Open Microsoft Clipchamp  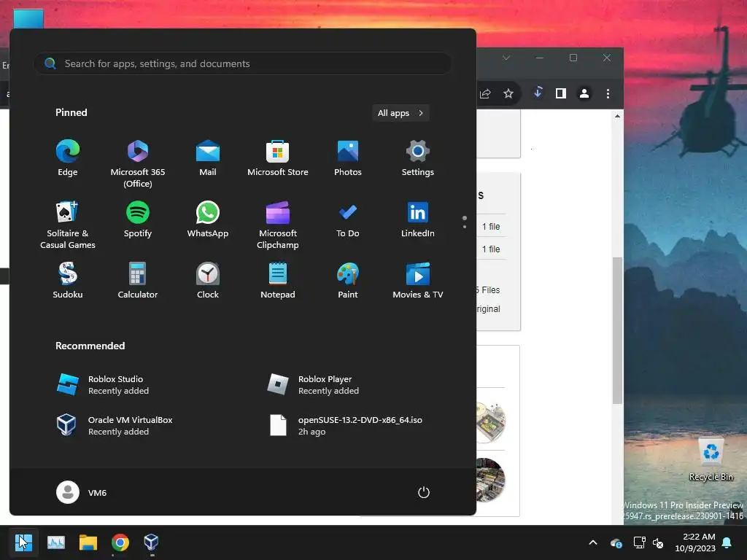click(x=278, y=225)
